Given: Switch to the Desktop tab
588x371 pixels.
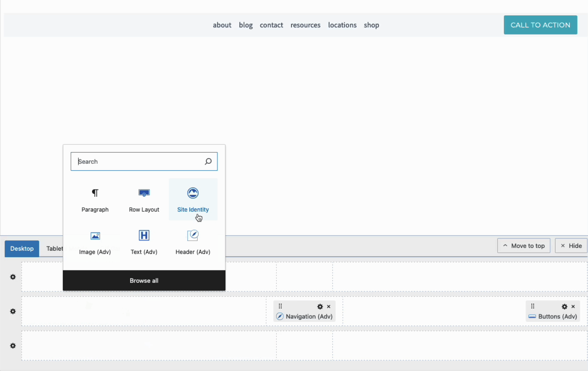Looking at the screenshot, I should click(22, 249).
